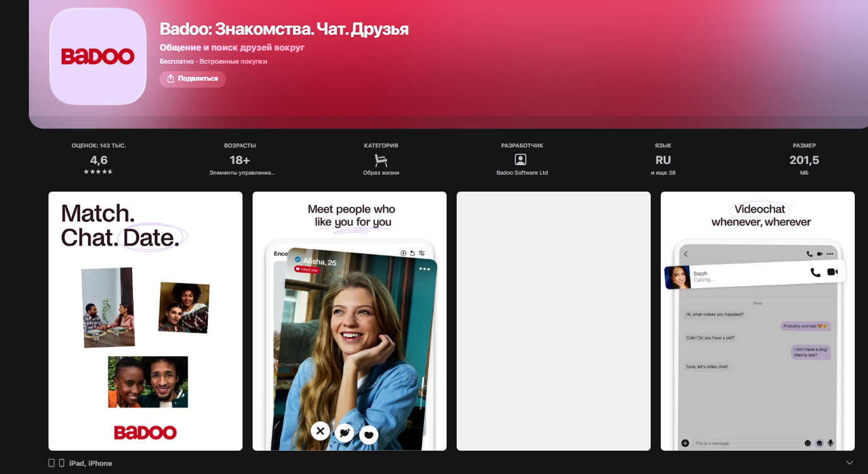Screen dimensions: 868x474
Task: Click the 4,6 rating value
Action: 99,160
